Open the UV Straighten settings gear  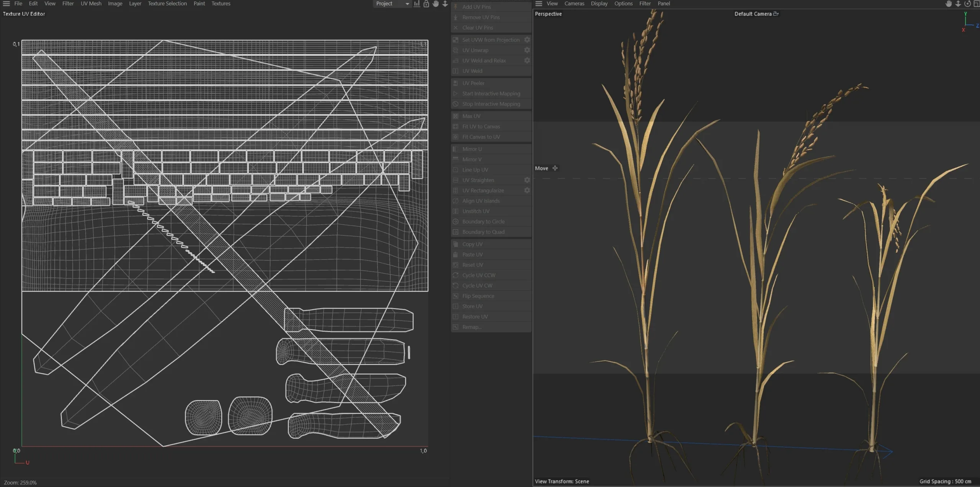coord(527,180)
